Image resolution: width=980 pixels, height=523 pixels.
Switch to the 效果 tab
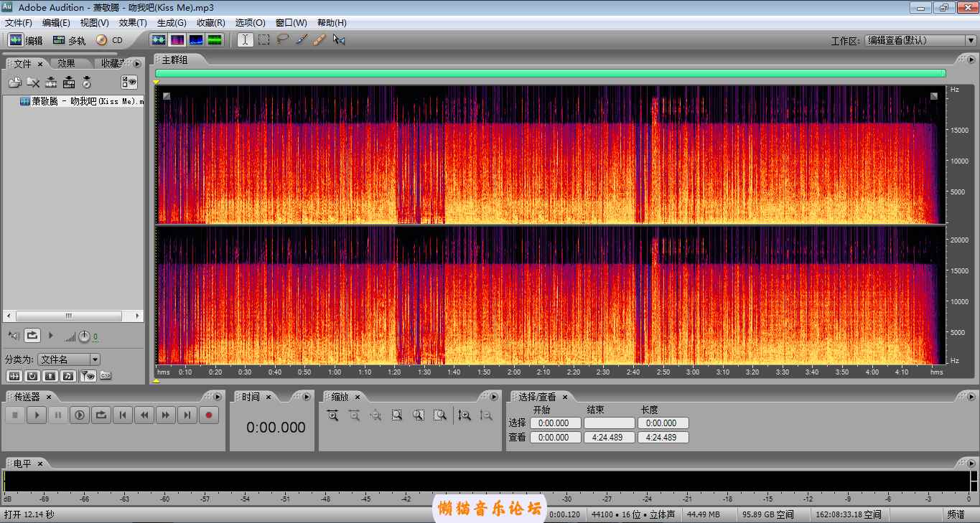[67, 63]
